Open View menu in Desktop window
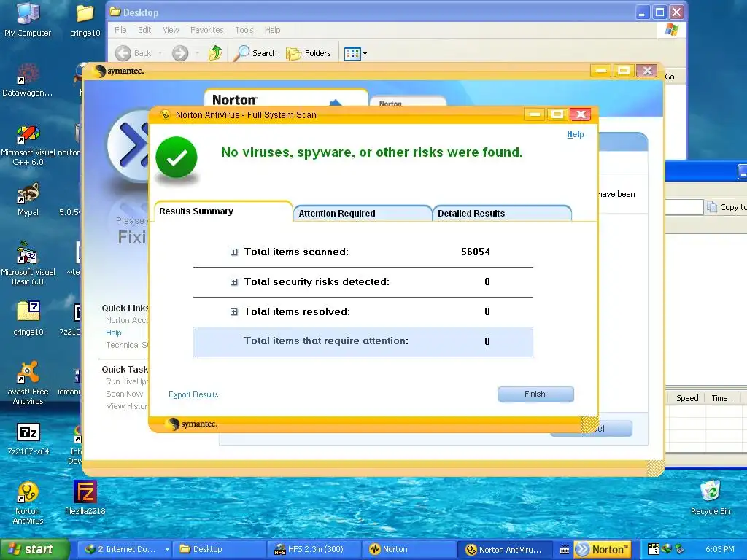 point(171,30)
